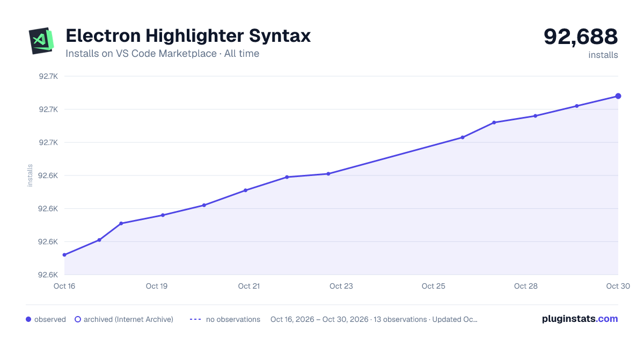Select the first data point at Oct 16
This screenshot has height=338, width=644.
point(64,255)
